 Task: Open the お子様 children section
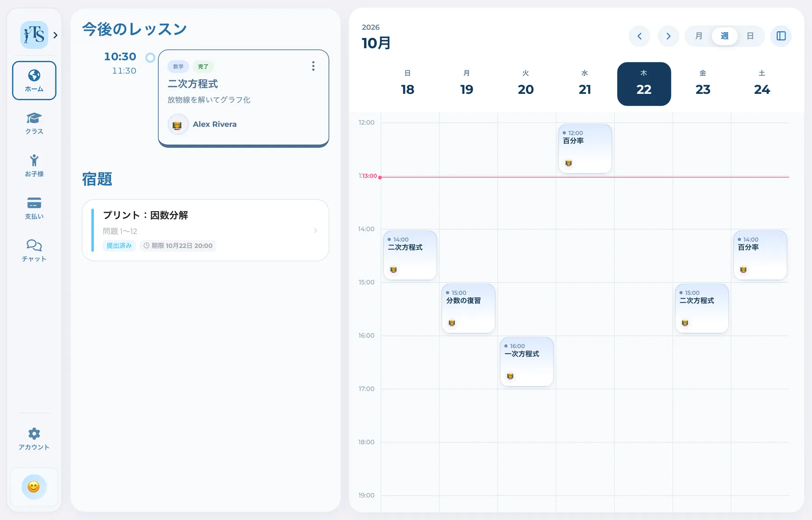pos(34,166)
